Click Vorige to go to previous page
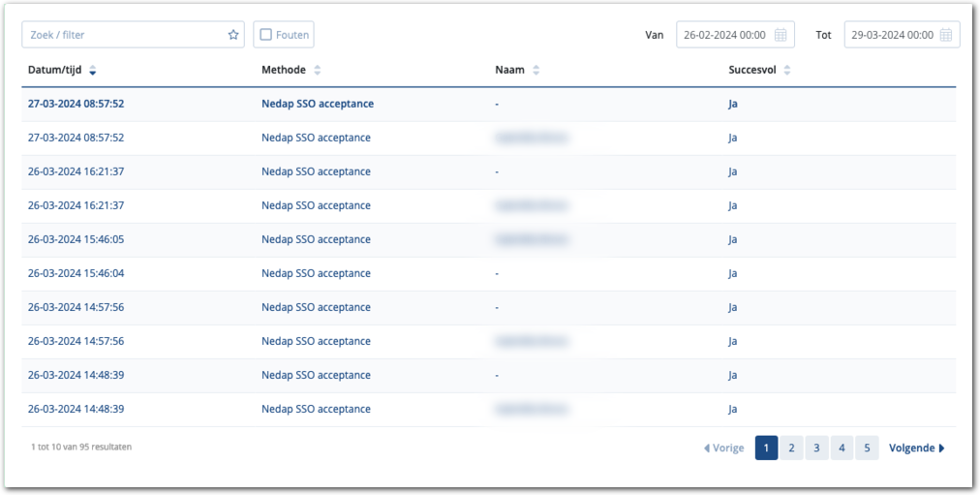The width and height of the screenshot is (980, 495). tap(724, 448)
